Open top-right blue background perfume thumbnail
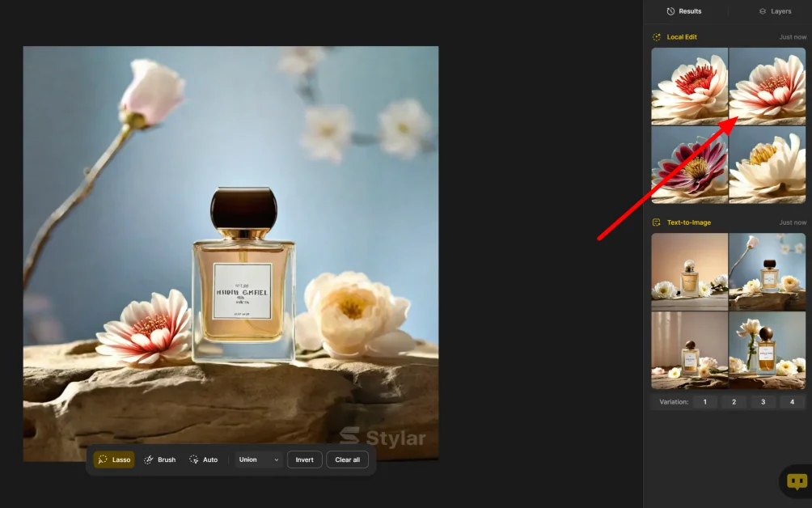 click(768, 272)
